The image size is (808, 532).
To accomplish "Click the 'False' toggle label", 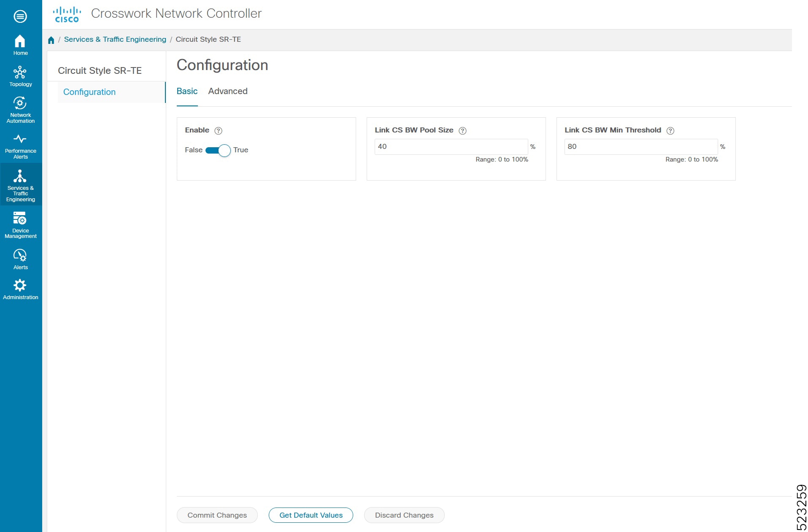I will 194,150.
